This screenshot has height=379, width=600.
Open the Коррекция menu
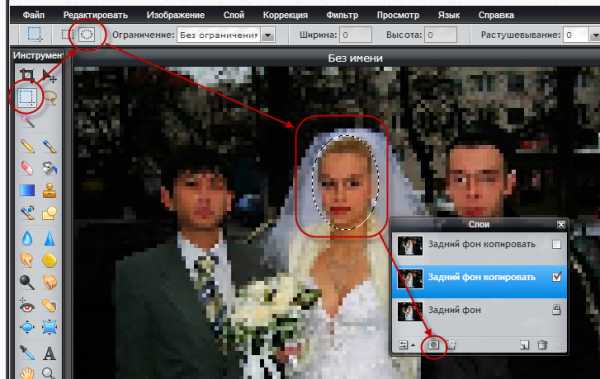(x=285, y=15)
